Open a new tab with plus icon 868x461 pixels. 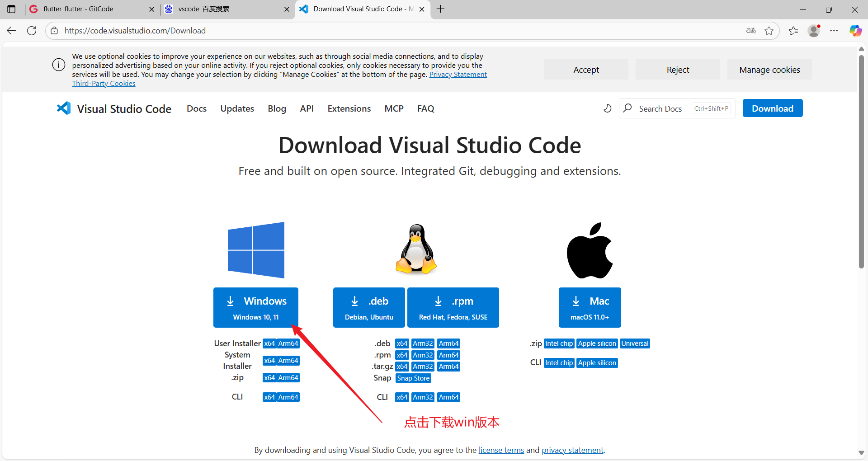coord(441,9)
